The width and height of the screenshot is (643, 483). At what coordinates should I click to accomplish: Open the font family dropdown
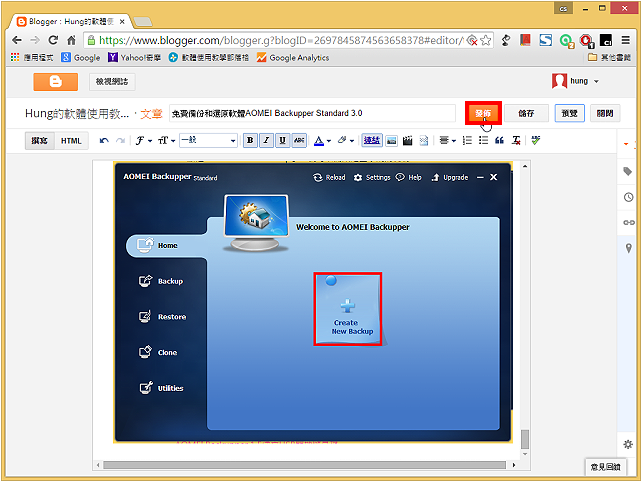(x=144, y=141)
